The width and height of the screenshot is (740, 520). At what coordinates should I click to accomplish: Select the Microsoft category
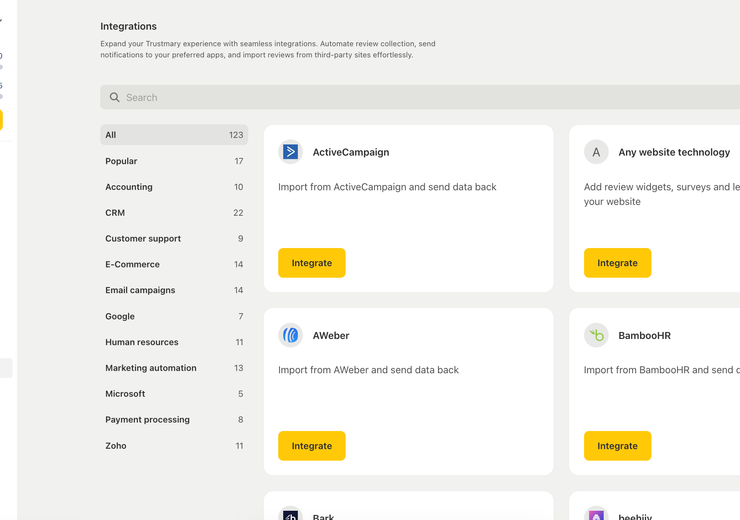174,394
